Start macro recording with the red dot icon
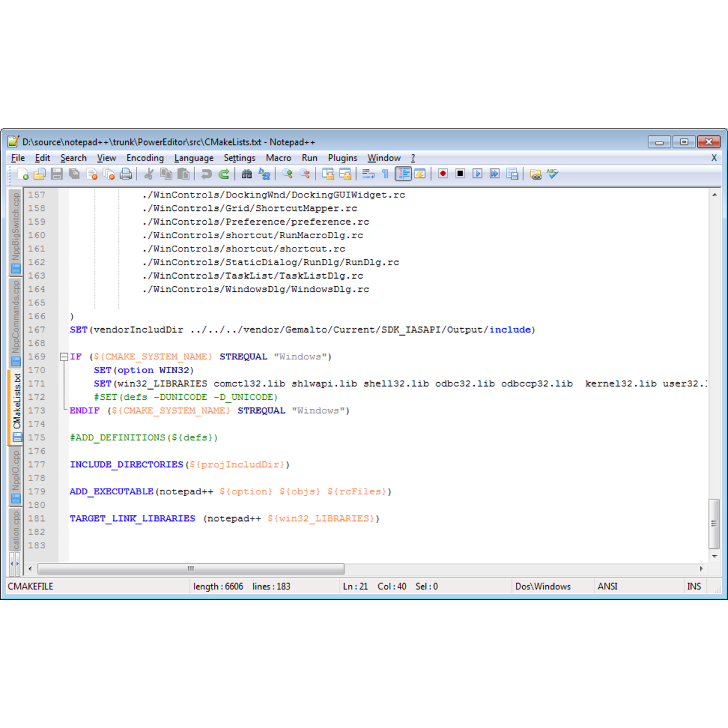This screenshot has width=728, height=728. 442,174
